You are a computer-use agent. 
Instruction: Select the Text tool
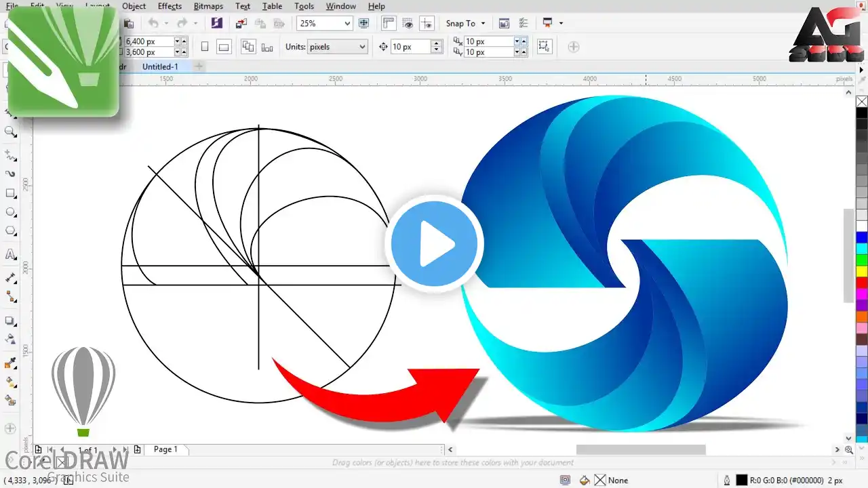(x=10, y=254)
